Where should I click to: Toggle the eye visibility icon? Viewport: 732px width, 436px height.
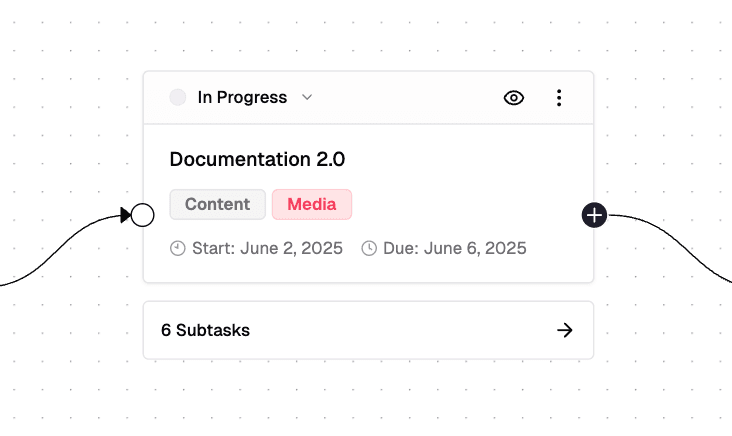point(514,98)
